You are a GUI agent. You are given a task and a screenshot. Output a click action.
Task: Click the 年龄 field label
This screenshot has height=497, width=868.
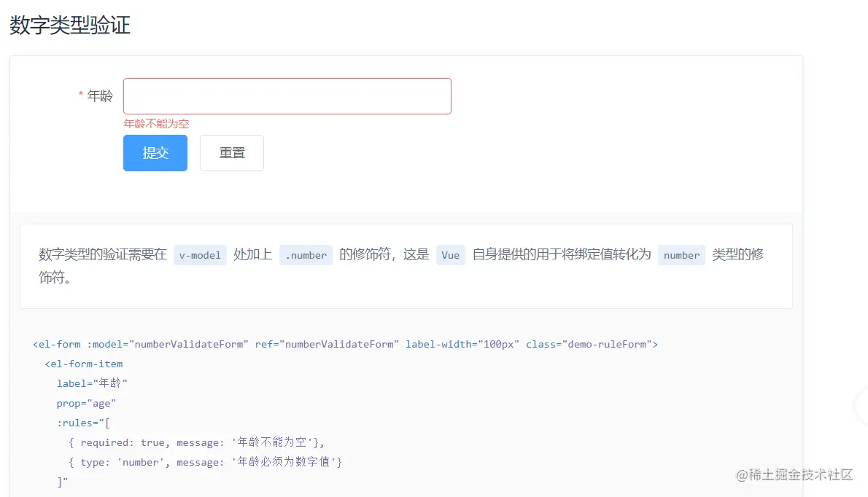pyautogui.click(x=100, y=96)
